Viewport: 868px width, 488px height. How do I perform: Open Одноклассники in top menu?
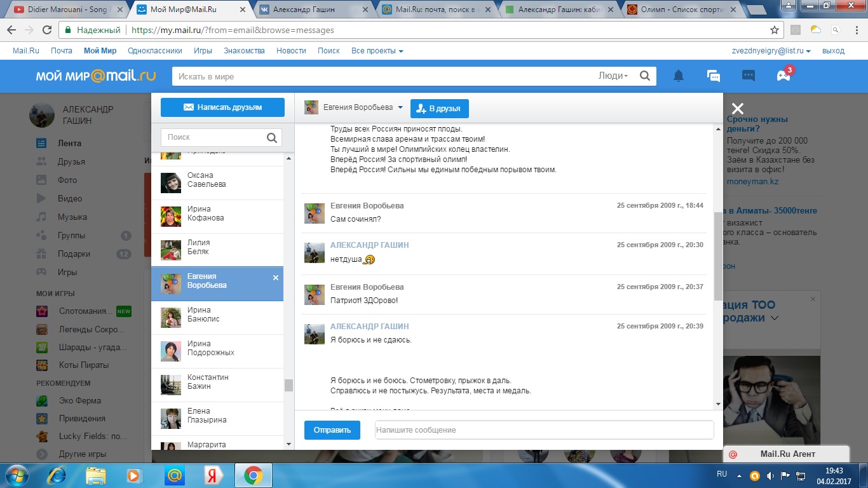pos(155,51)
